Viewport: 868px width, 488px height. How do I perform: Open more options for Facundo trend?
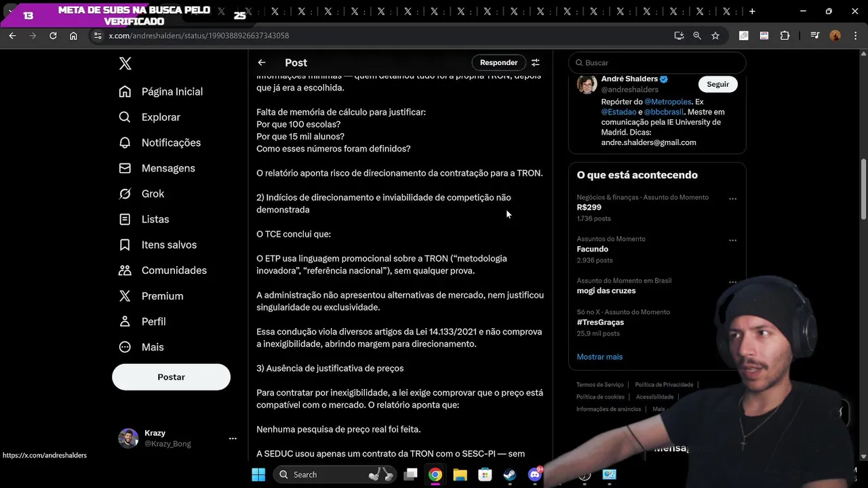(x=732, y=240)
